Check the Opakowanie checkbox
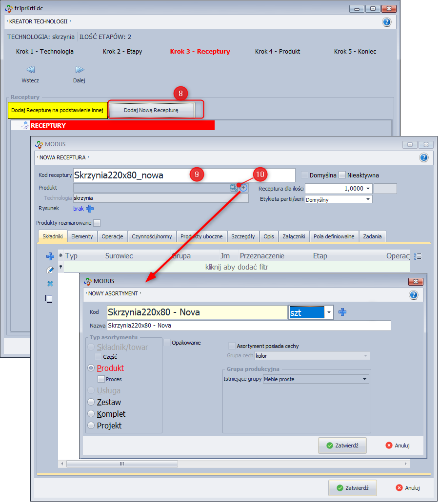 (x=167, y=343)
